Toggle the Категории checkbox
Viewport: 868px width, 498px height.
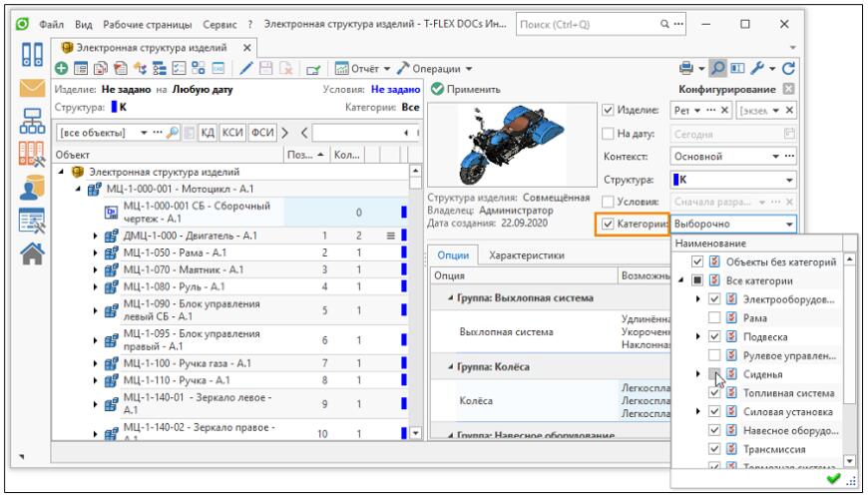pos(608,224)
